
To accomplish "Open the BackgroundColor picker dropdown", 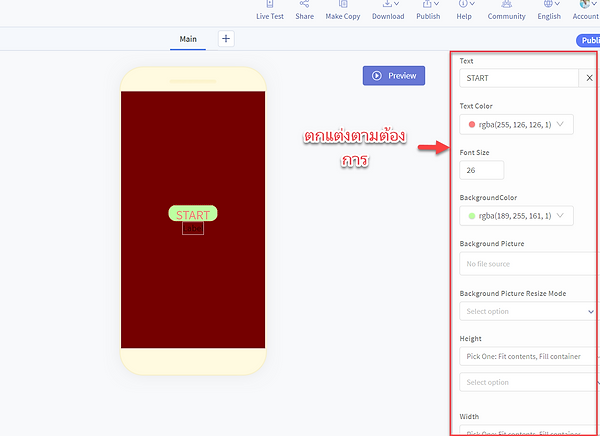I will (516, 216).
